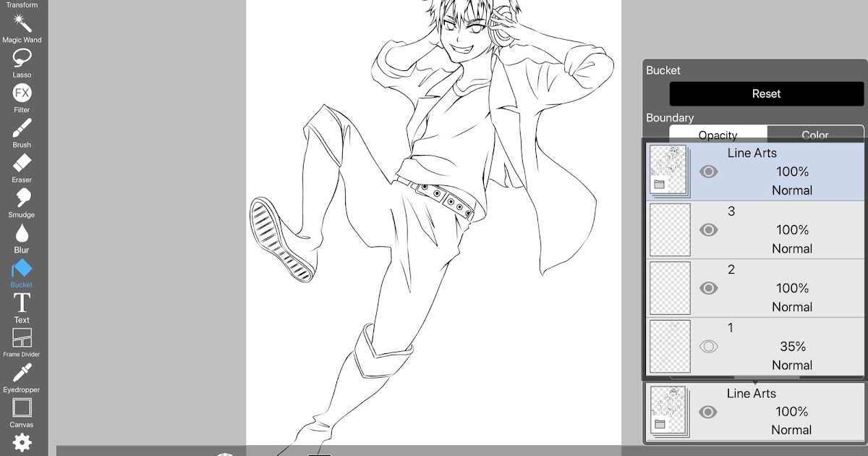Viewport: 868px width, 456px height.
Task: Switch to the Color tab
Action: tap(815, 135)
